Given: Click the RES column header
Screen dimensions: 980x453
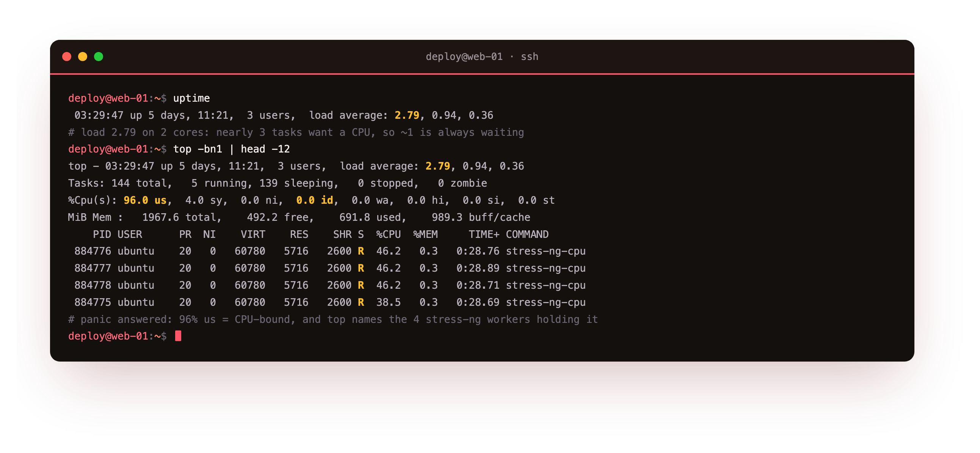Looking at the screenshot, I should (299, 234).
